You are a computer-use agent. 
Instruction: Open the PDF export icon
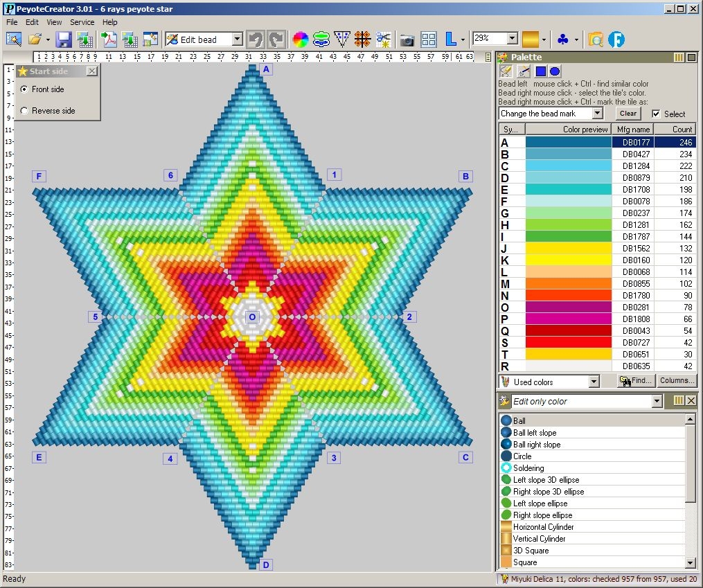tap(109, 39)
